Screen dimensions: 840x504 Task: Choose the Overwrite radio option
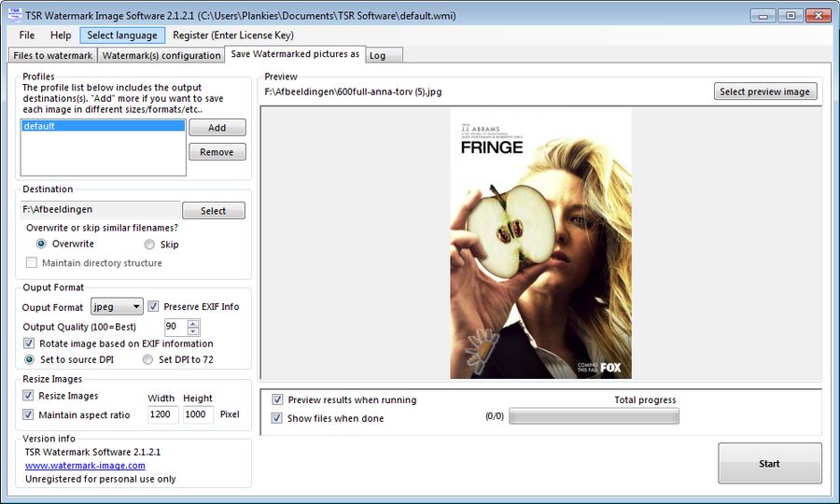[41, 244]
